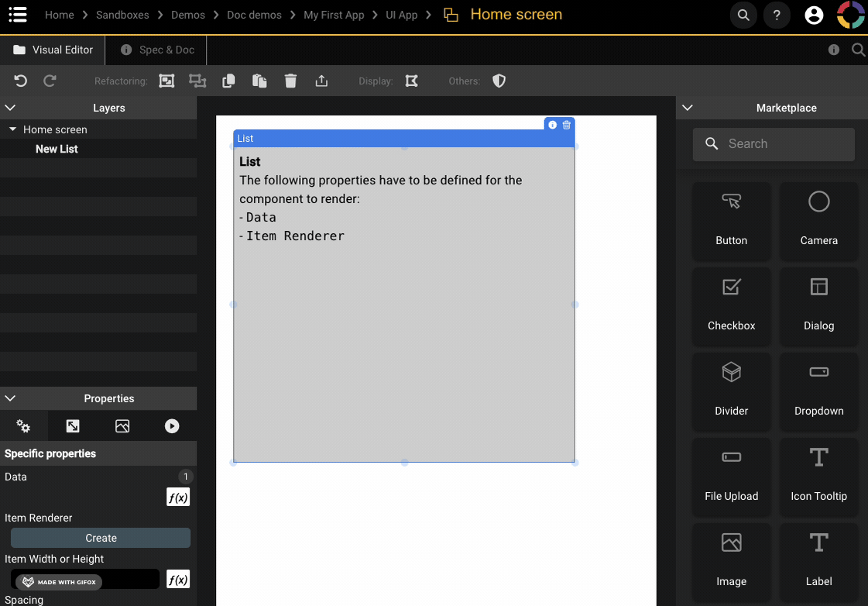Screen dimensions: 868x606
Task: Click the Marketplace search field
Action: tap(774, 144)
